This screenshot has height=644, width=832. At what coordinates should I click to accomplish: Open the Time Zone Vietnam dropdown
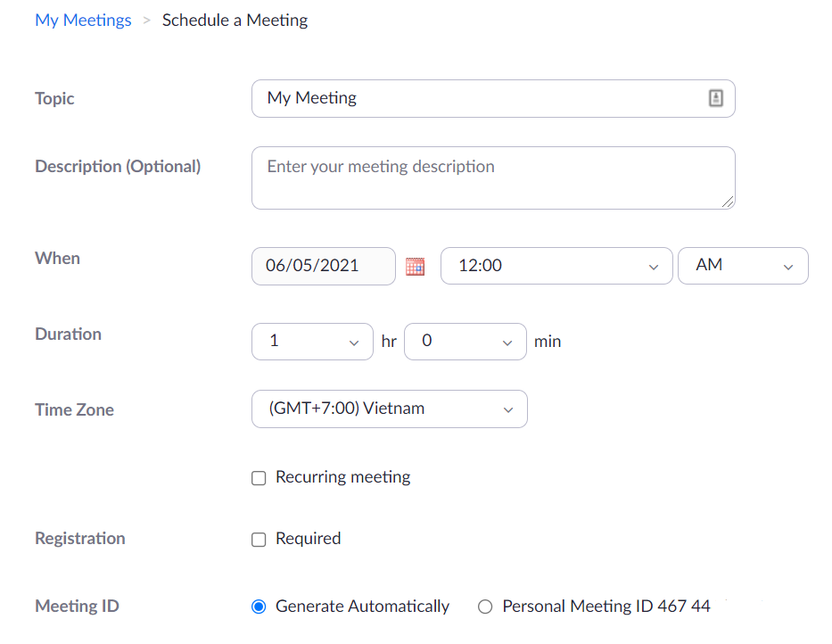(x=390, y=409)
